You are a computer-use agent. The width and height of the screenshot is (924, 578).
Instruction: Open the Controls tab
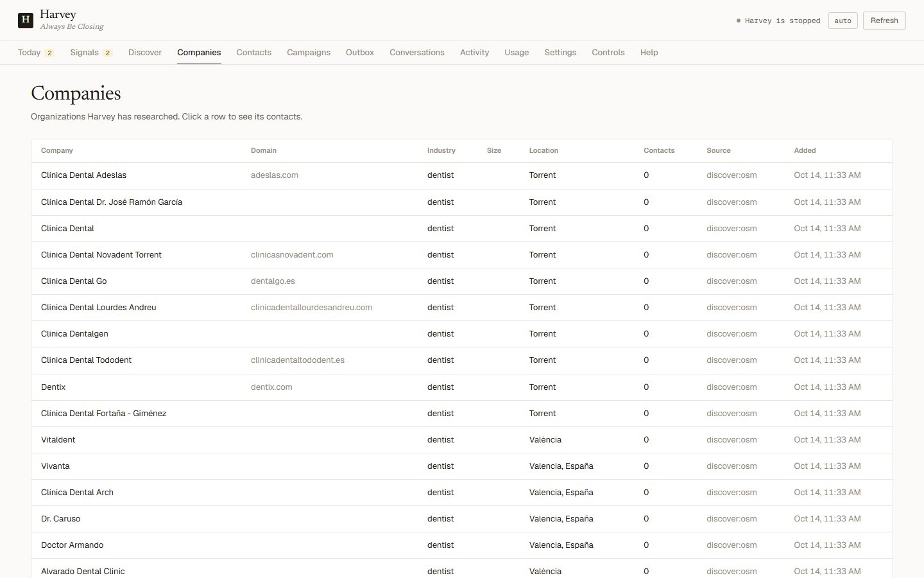point(608,53)
